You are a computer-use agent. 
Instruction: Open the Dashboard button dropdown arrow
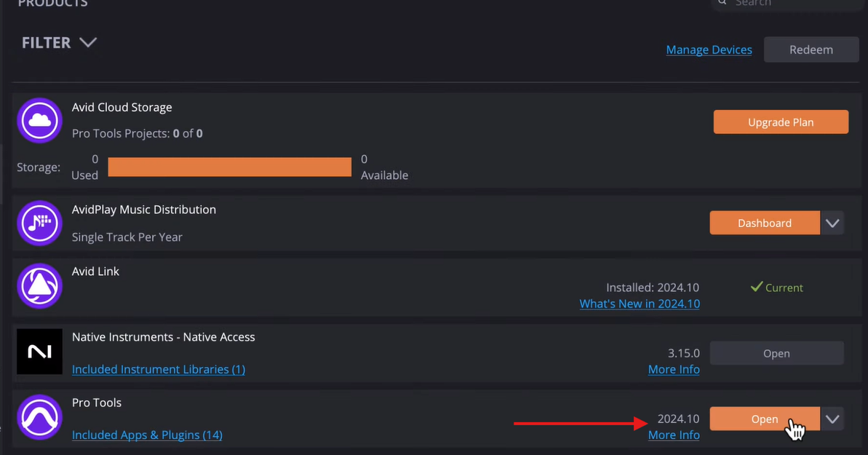click(832, 223)
